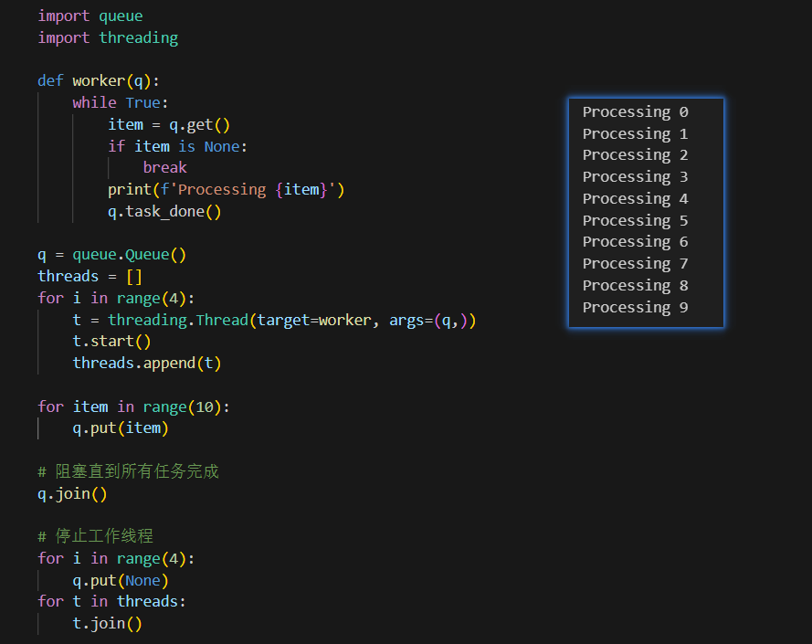Click the 'break' keyword
Image resolution: width=812 pixels, height=644 pixels.
coord(164,167)
